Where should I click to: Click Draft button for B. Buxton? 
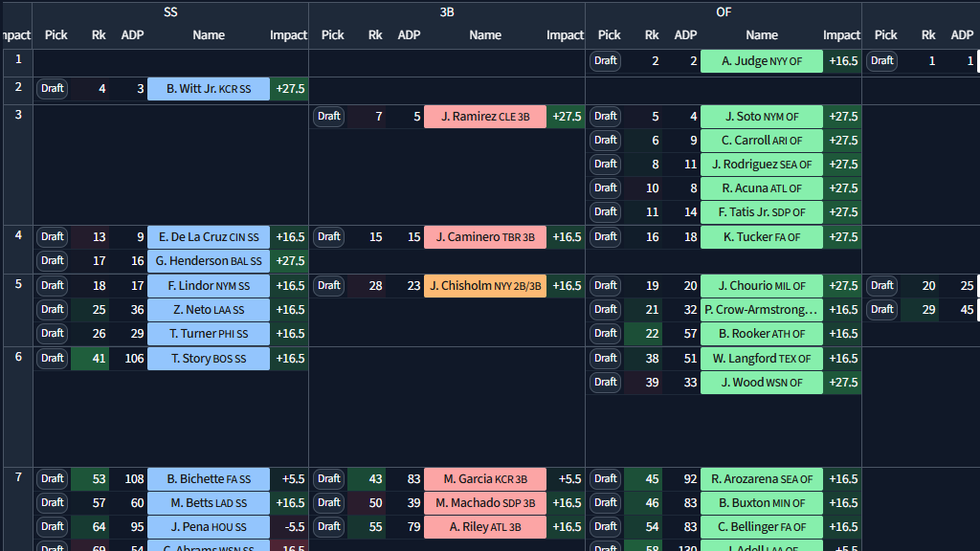pos(605,502)
